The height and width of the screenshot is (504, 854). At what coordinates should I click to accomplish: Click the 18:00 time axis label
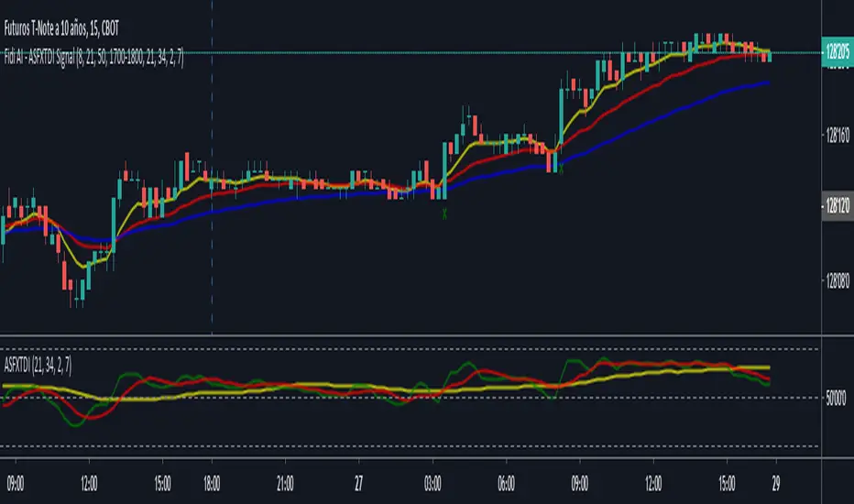212,483
